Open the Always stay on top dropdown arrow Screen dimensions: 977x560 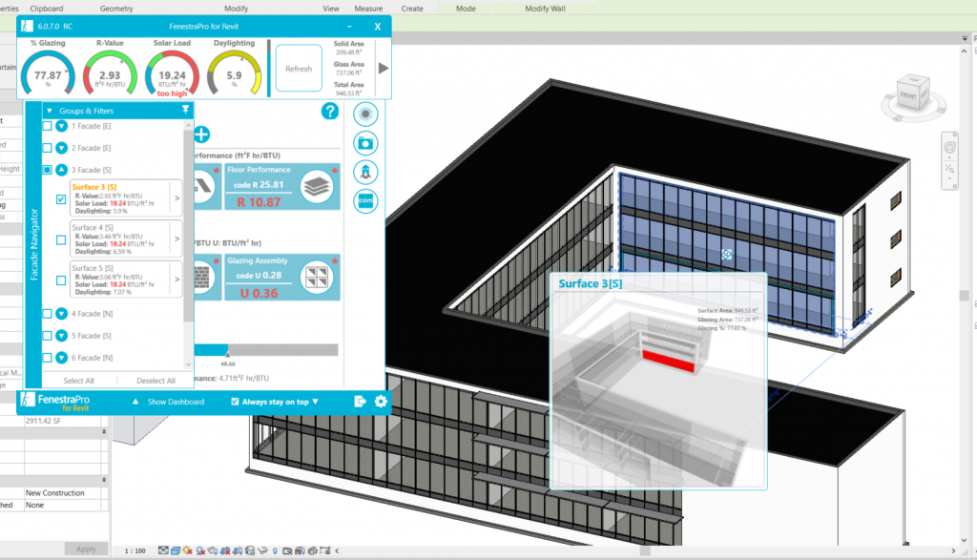tap(315, 402)
